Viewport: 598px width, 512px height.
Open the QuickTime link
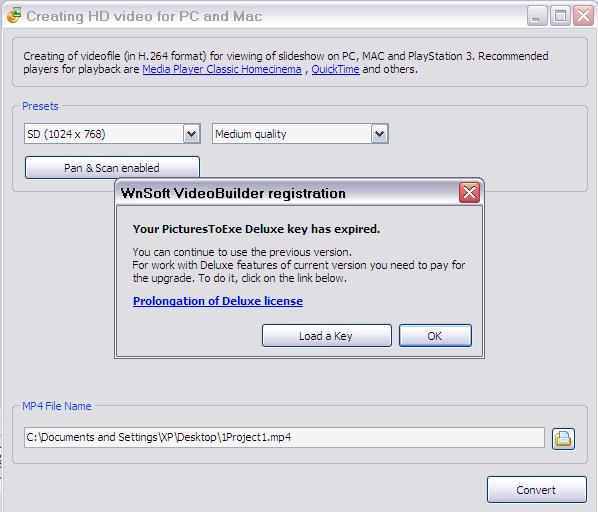pyautogui.click(x=336, y=69)
